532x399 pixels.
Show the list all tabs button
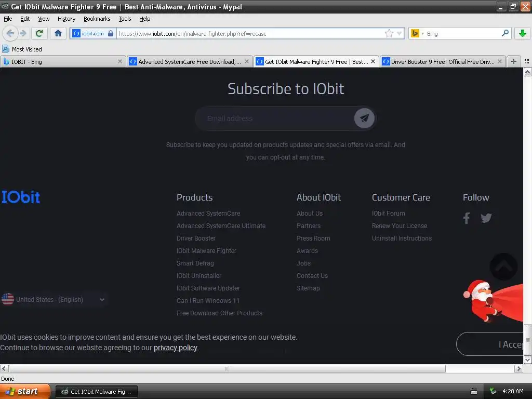527,61
